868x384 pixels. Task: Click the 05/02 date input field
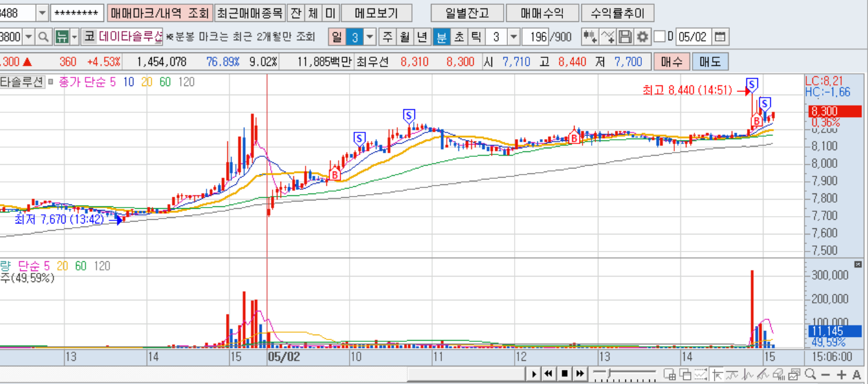tap(694, 37)
